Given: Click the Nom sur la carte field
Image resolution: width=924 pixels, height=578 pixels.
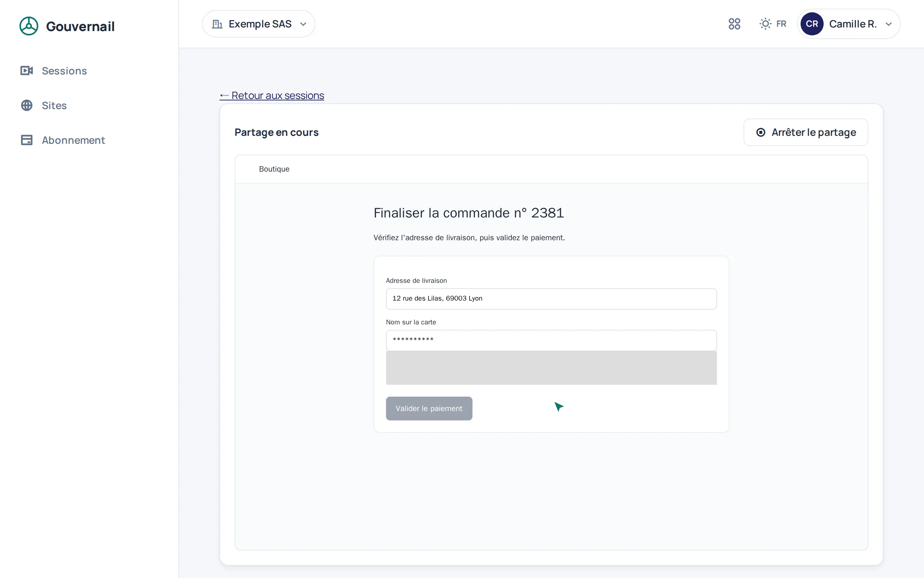Looking at the screenshot, I should coord(551,340).
